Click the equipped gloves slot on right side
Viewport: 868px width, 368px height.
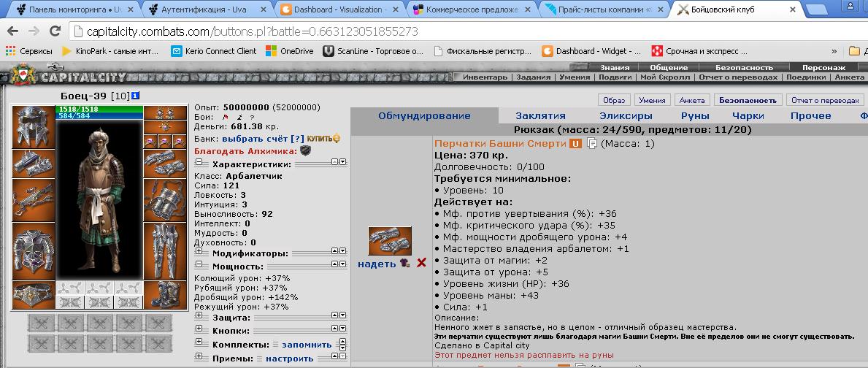coord(166,164)
